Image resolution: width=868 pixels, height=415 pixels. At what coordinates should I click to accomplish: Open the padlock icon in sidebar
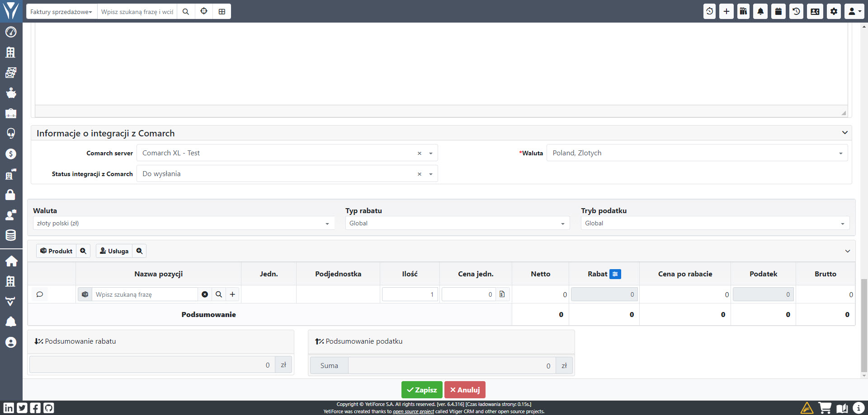(11, 195)
